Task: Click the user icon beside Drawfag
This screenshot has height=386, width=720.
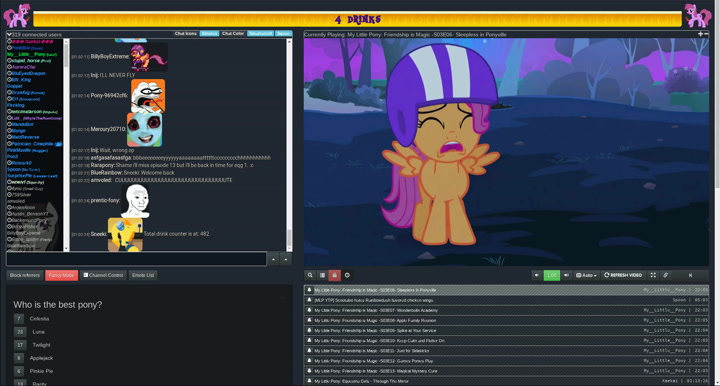Action: [9, 92]
